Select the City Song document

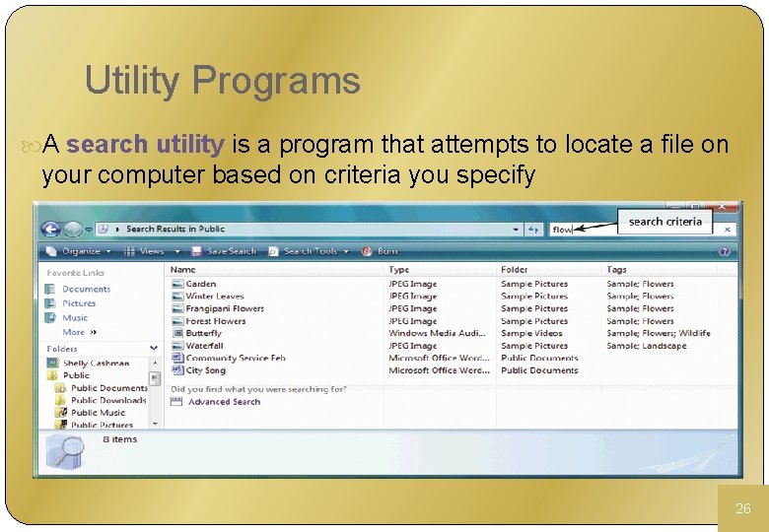(205, 370)
